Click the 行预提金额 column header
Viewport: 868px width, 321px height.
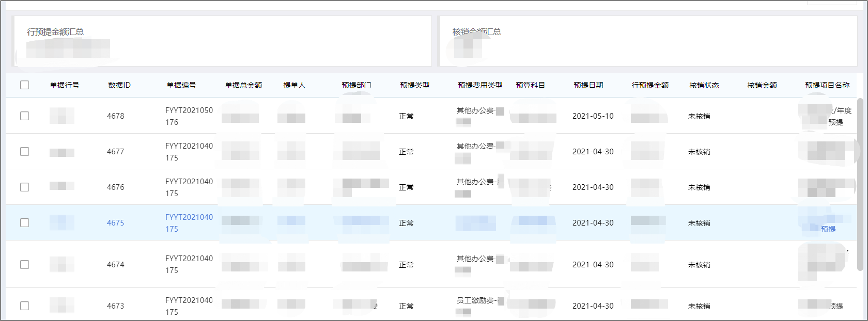pos(650,85)
